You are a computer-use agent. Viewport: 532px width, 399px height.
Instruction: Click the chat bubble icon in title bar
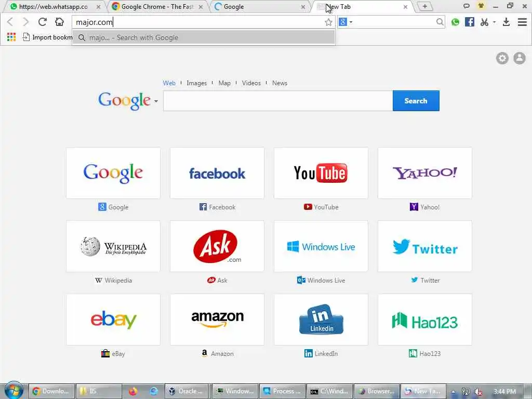[467, 6]
